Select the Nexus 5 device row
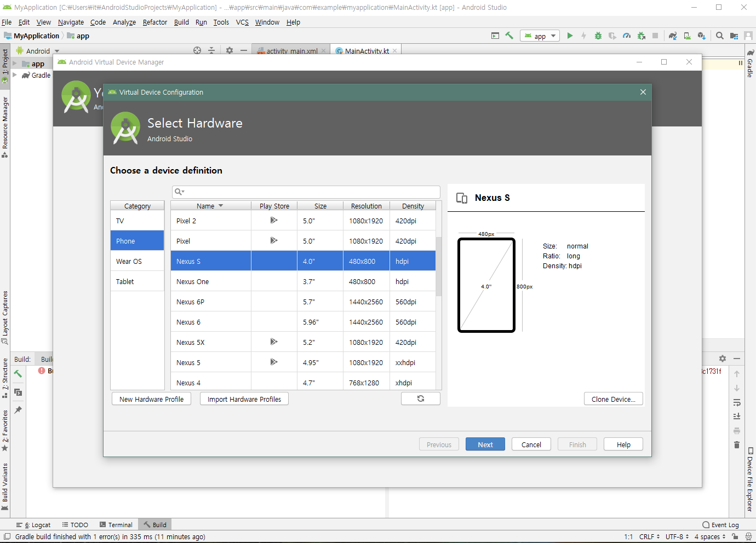This screenshot has width=756, height=543. point(303,362)
